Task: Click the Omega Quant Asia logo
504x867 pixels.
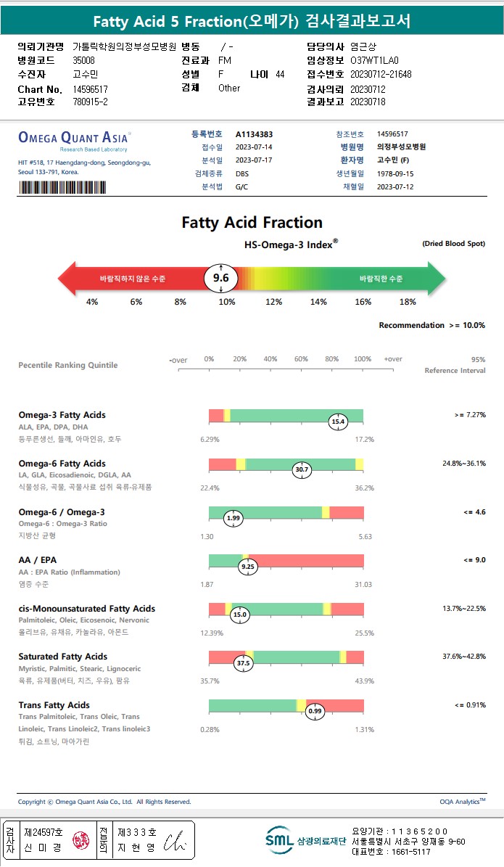Action: click(74, 137)
